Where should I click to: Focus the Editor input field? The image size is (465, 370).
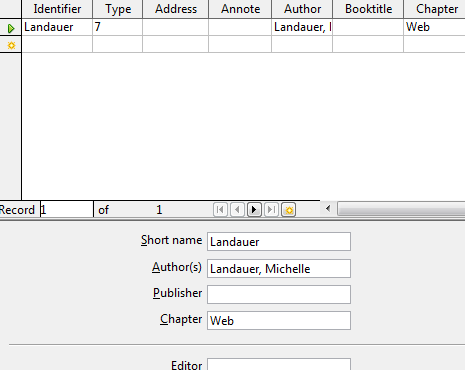[279, 364]
